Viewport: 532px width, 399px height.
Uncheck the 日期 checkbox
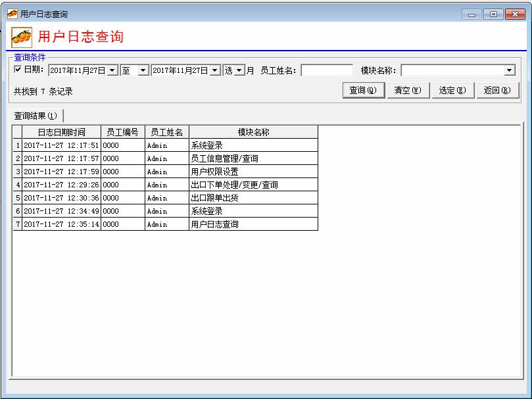(x=18, y=70)
